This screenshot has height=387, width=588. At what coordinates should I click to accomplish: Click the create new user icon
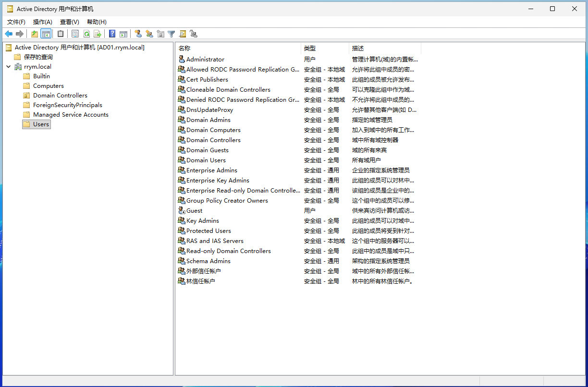(138, 34)
